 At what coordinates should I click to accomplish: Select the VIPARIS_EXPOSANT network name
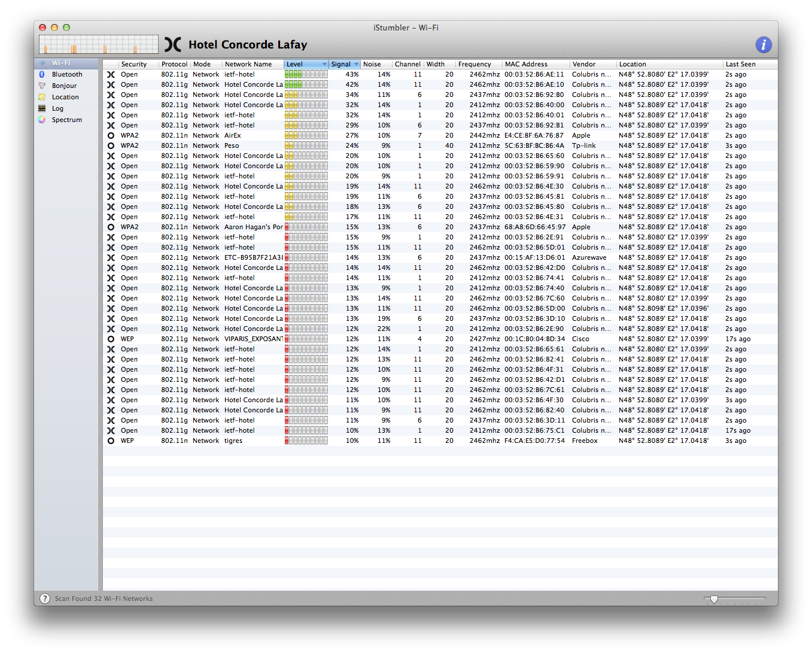(254, 339)
